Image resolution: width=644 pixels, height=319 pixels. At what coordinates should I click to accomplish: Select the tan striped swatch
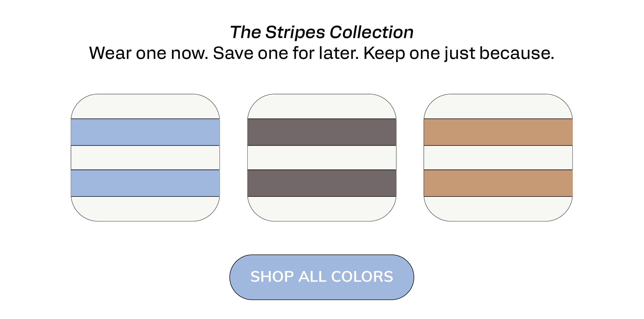pyautogui.click(x=498, y=158)
